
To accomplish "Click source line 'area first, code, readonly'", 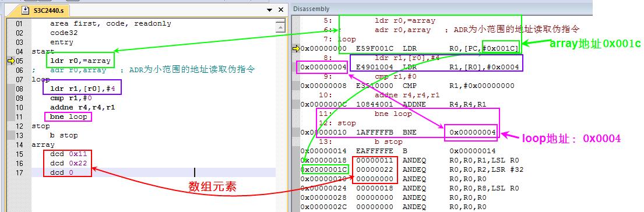I will [x=111, y=23].
